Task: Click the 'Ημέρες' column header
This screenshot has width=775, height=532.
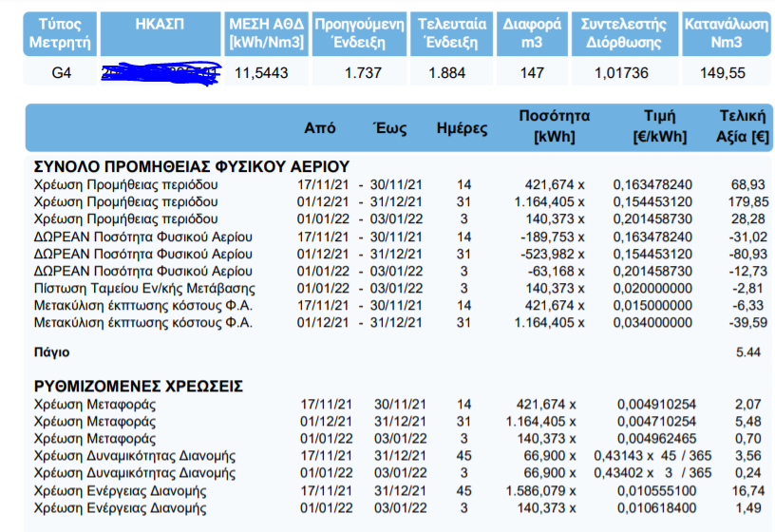Action: point(462,128)
